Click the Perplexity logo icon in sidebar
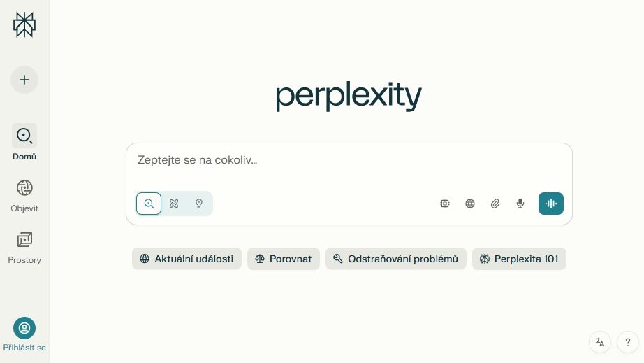This screenshot has width=644, height=363. [x=24, y=24]
